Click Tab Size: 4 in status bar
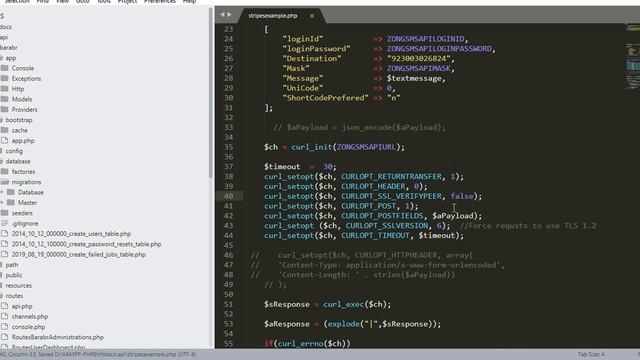 click(591, 354)
